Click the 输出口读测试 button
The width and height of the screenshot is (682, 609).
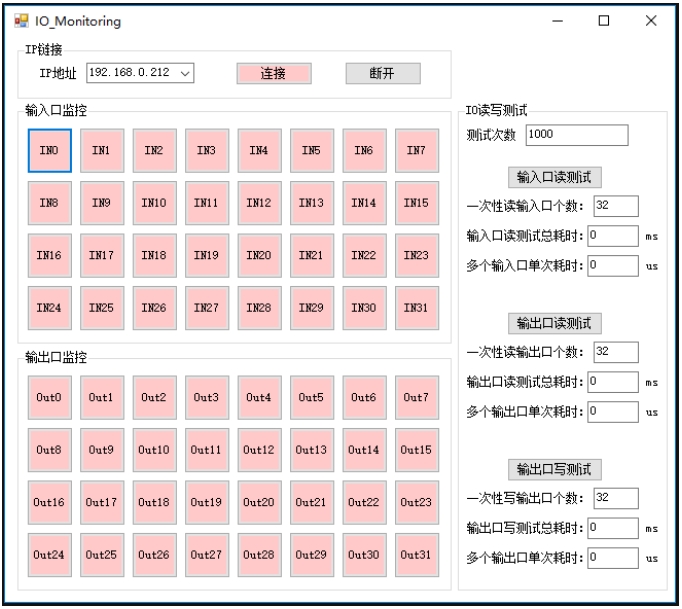pyautogui.click(x=555, y=323)
